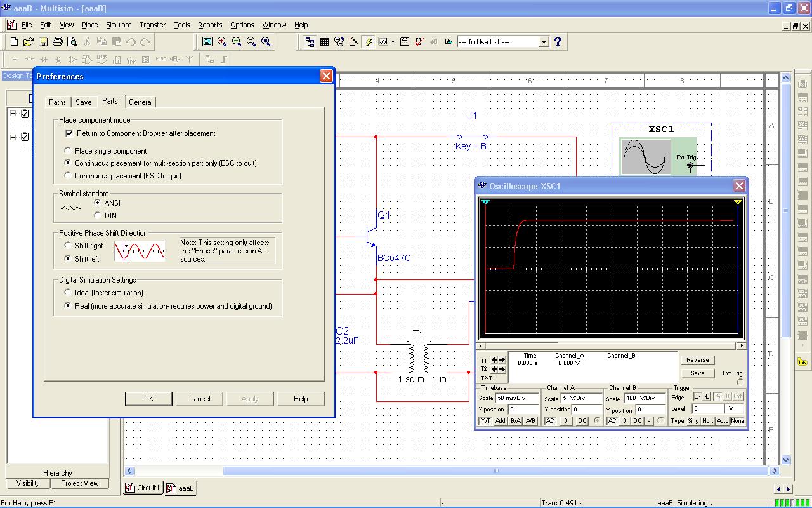Screen dimensions: 812x508
Task: Open the Grapher toolbar icon
Action: point(383,42)
